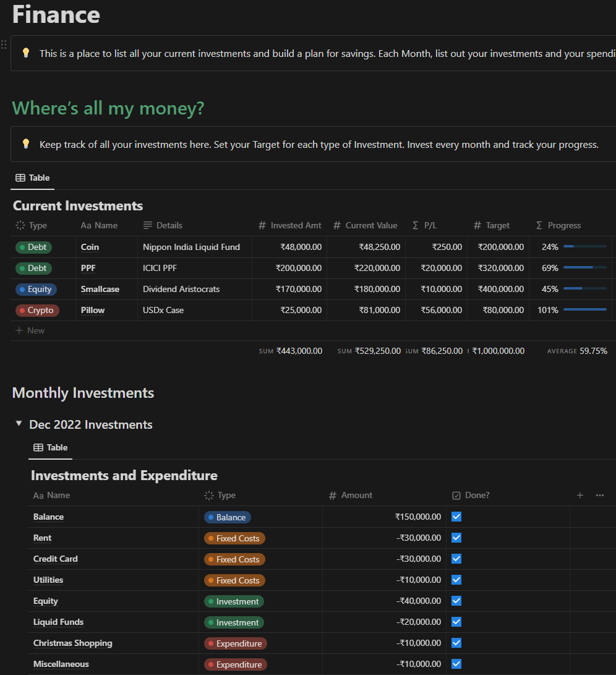This screenshot has width=616, height=675.
Task: Click the Nippon India Liquid Fund details cell
Action: point(195,247)
